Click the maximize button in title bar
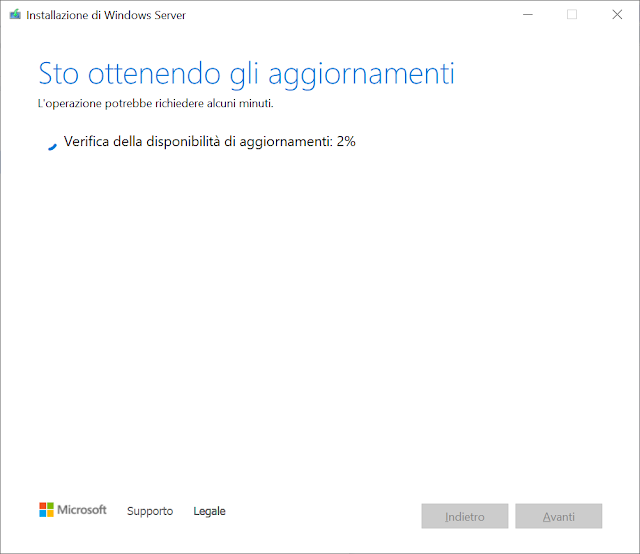This screenshot has width=640, height=554. pyautogui.click(x=572, y=15)
